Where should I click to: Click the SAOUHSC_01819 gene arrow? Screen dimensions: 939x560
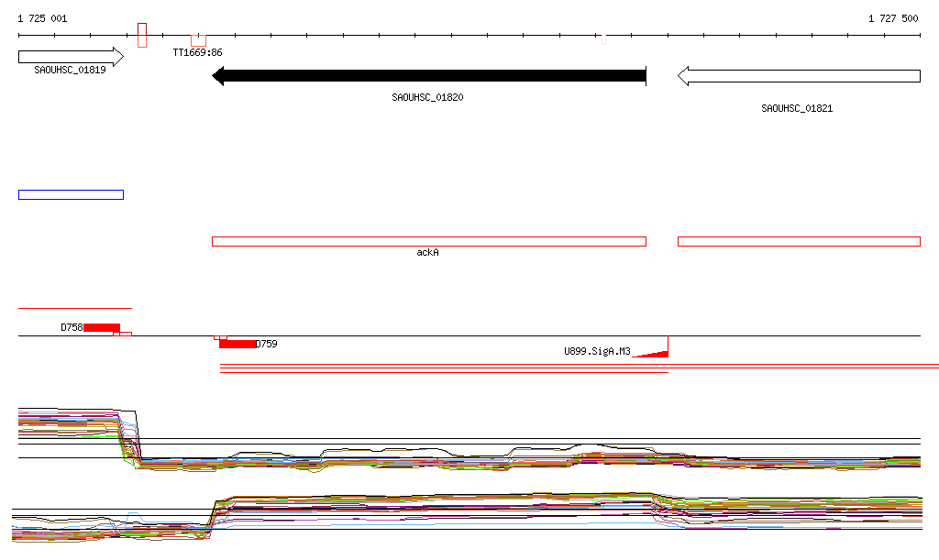tap(71, 57)
